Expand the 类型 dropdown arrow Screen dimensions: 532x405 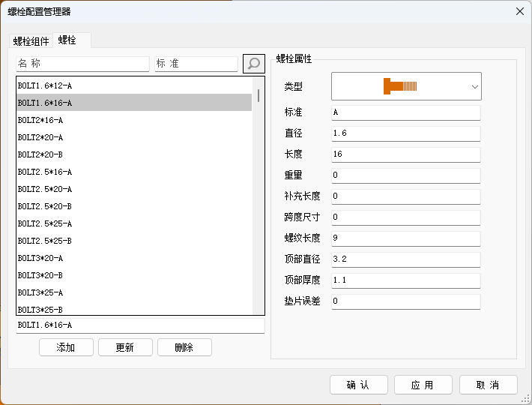click(x=474, y=86)
